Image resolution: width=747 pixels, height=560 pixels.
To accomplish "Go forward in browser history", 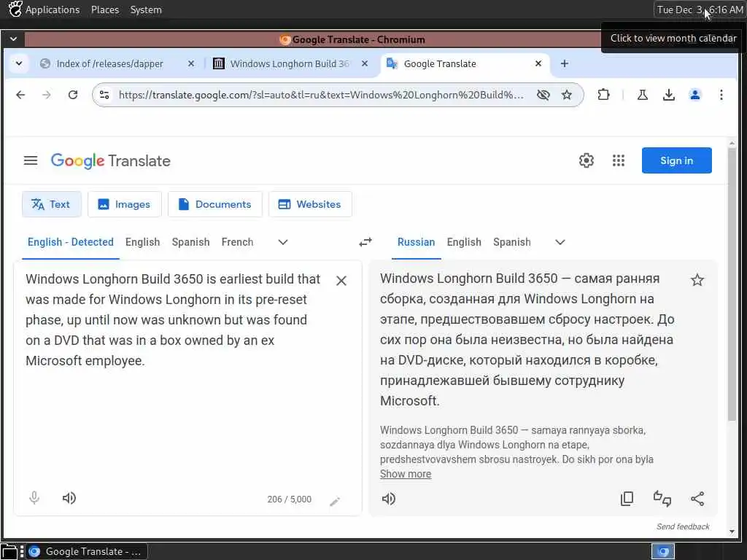I will pyautogui.click(x=46, y=95).
